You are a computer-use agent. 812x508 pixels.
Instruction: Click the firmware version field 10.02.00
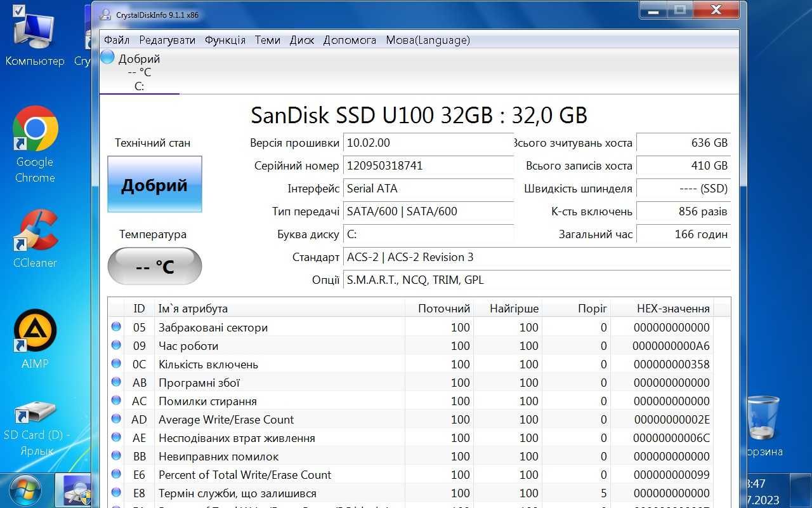click(428, 143)
